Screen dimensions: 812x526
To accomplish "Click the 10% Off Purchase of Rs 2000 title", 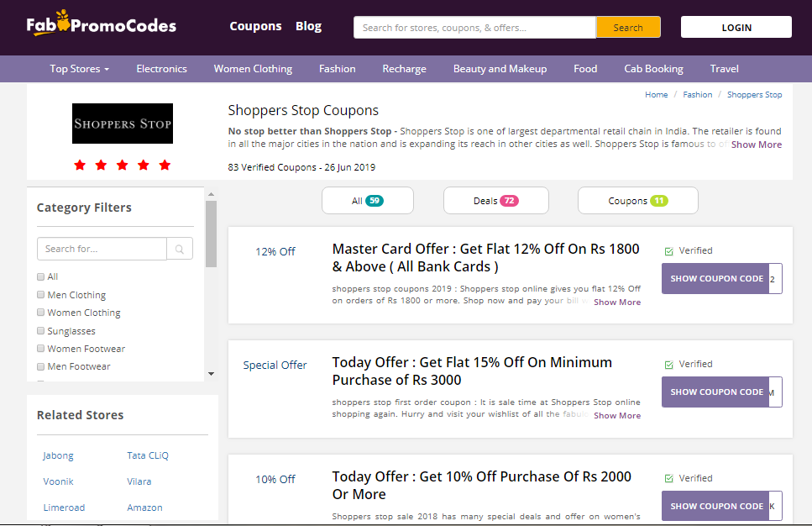I will click(x=482, y=485).
